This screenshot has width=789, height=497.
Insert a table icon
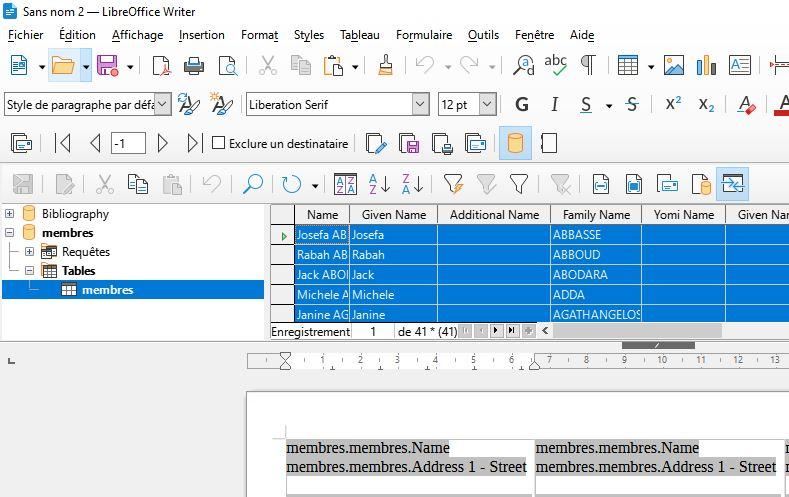[x=627, y=65]
